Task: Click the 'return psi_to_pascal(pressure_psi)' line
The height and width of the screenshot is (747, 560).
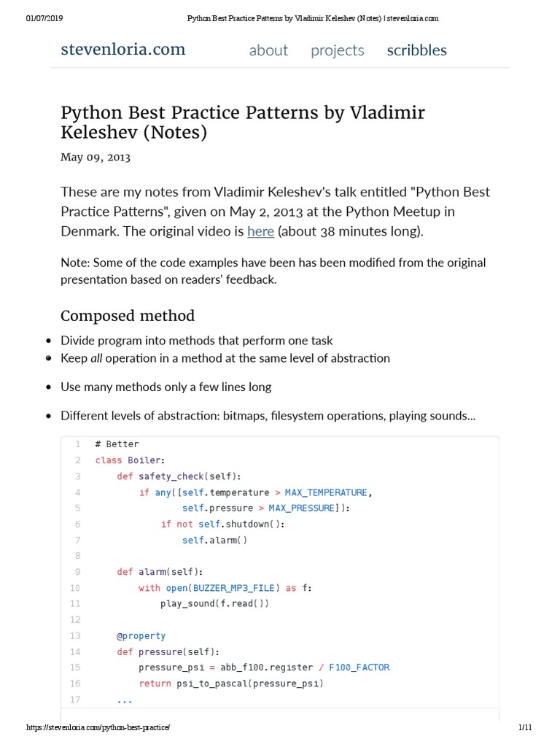Action: point(230,684)
